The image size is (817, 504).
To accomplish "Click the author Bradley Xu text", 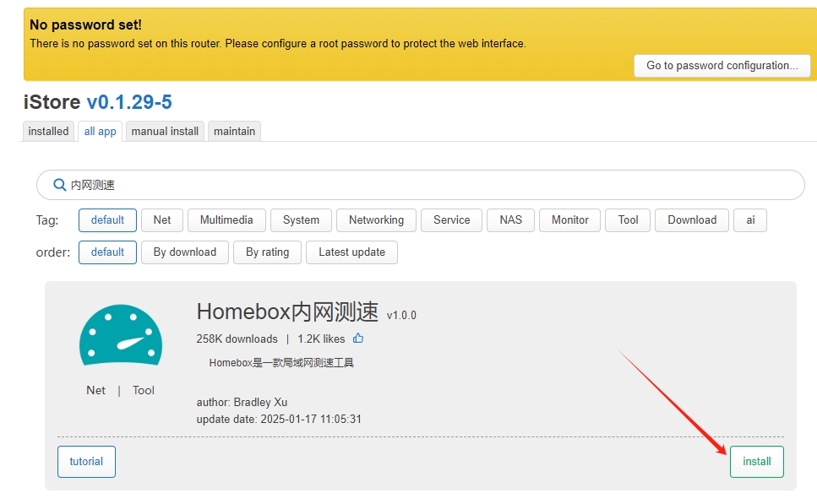I will point(242,402).
